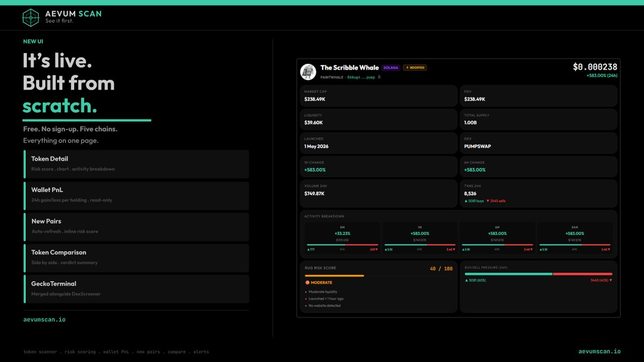Viewport: 644px width, 362px height.
Task: Click the NEW UI label
Action: pos(33,41)
